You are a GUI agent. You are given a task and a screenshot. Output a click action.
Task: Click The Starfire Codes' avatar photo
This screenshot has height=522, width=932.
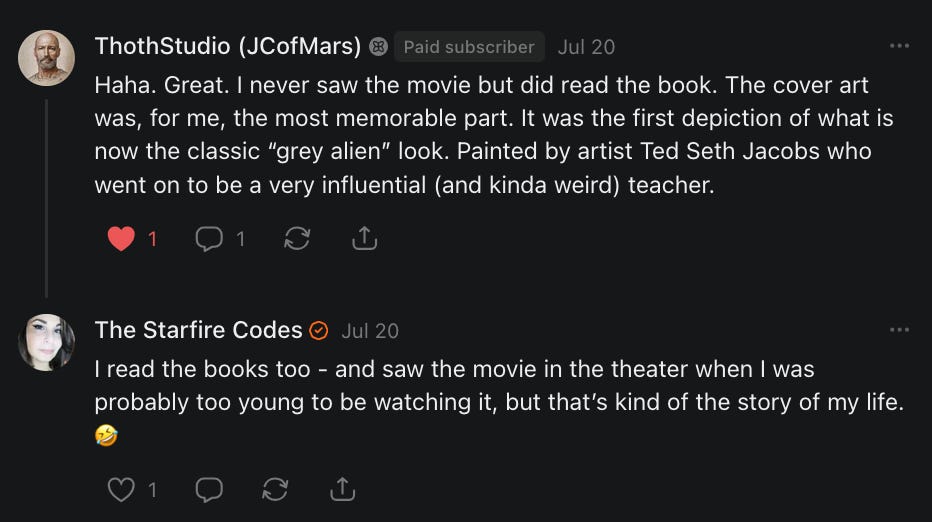47,342
